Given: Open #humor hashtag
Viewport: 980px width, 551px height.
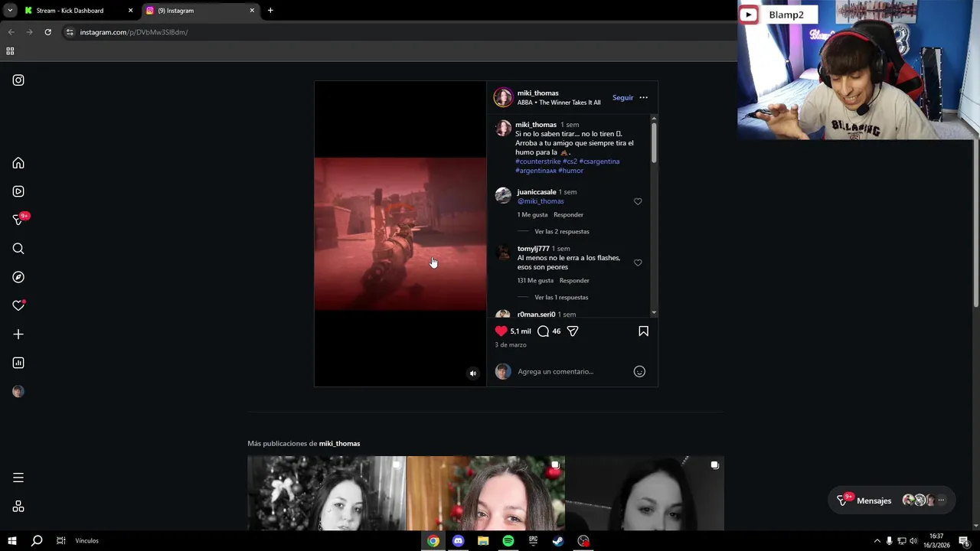Looking at the screenshot, I should (x=570, y=171).
